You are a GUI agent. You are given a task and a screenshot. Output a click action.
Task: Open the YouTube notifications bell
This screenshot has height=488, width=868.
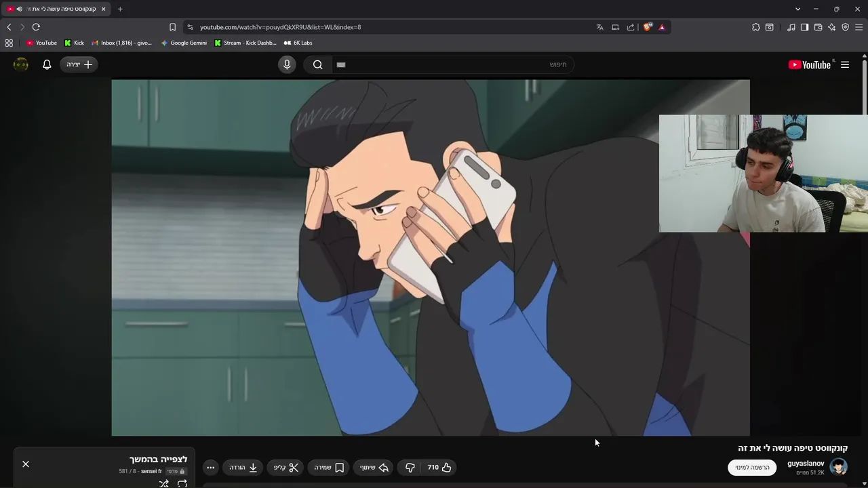point(47,64)
